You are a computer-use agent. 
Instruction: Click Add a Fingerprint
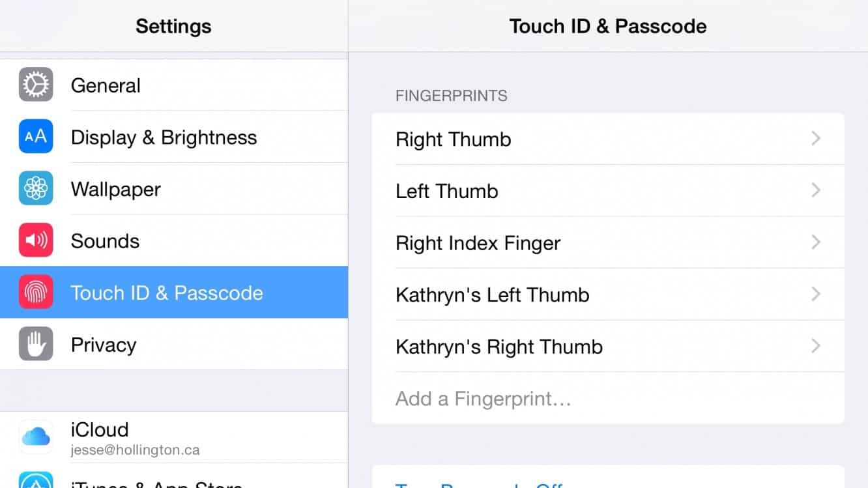click(x=482, y=399)
